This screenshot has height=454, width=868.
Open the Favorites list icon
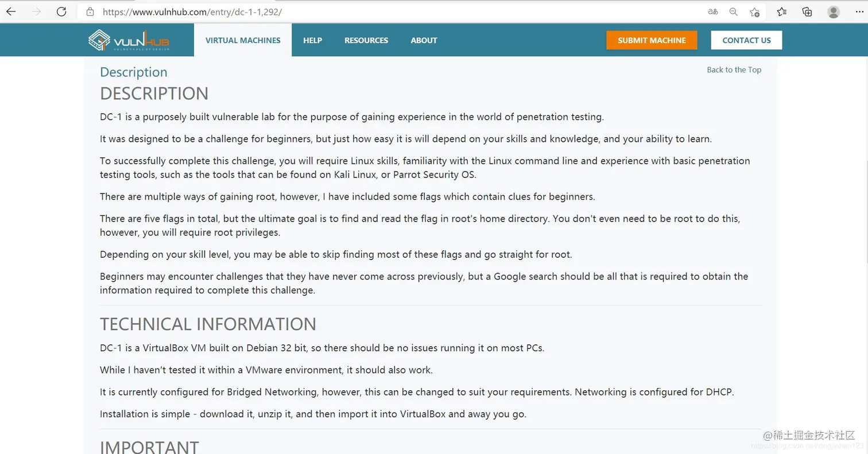pyautogui.click(x=781, y=11)
